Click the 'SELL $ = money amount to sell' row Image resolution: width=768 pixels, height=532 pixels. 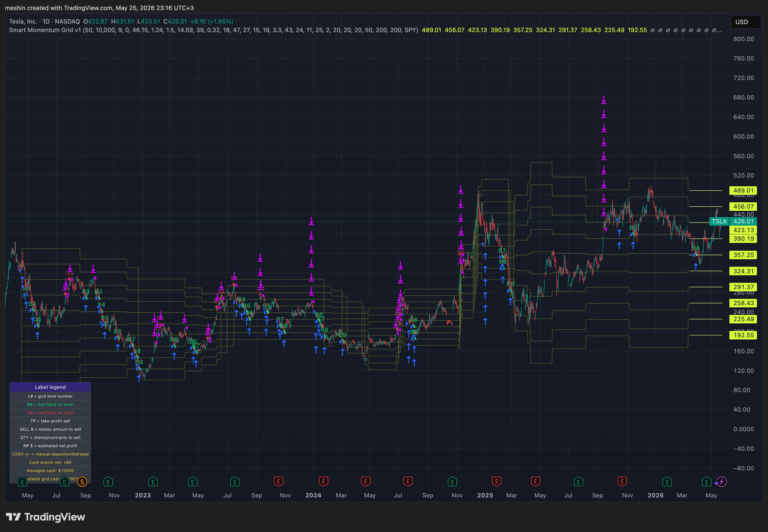(x=50, y=429)
